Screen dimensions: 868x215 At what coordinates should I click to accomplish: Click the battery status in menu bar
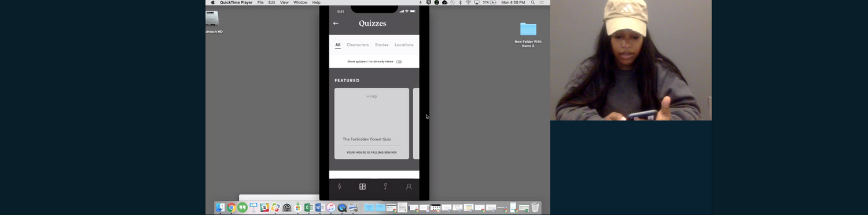click(x=490, y=2)
